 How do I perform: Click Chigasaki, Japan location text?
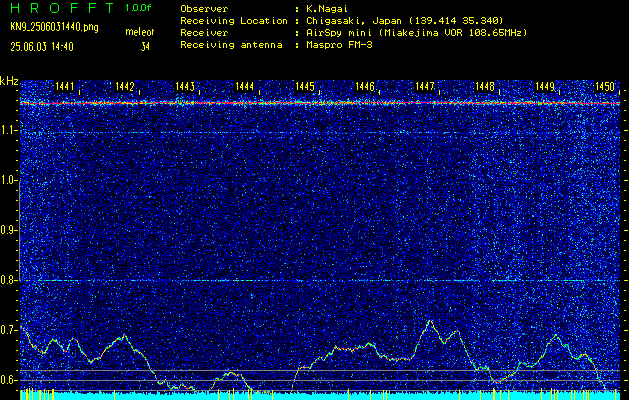[x=404, y=21]
